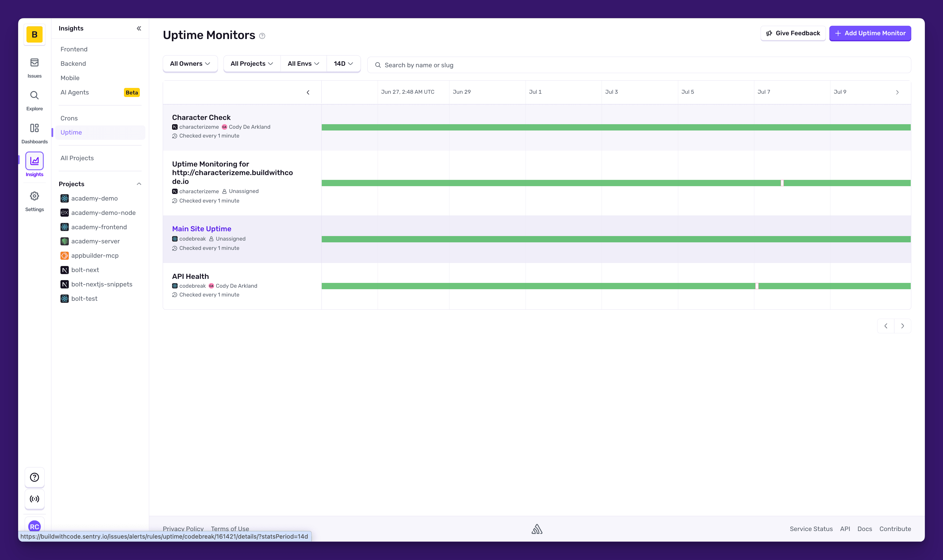Open the academy-demo-node project
The height and width of the screenshot is (560, 943).
click(98, 212)
